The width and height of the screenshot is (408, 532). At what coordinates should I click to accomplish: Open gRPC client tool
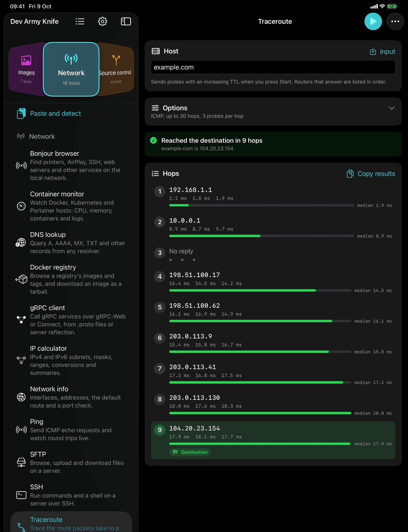point(71,320)
